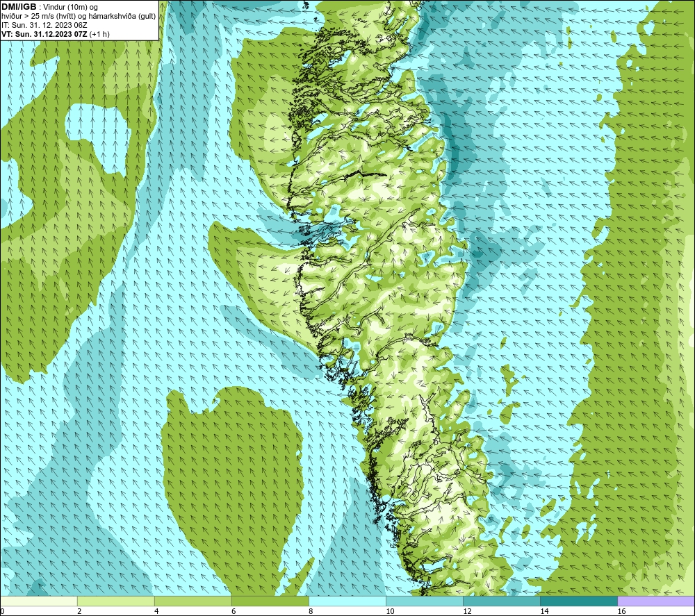
Task: Click the light green 2-4 m/s legend swatch
Action: tap(115, 601)
